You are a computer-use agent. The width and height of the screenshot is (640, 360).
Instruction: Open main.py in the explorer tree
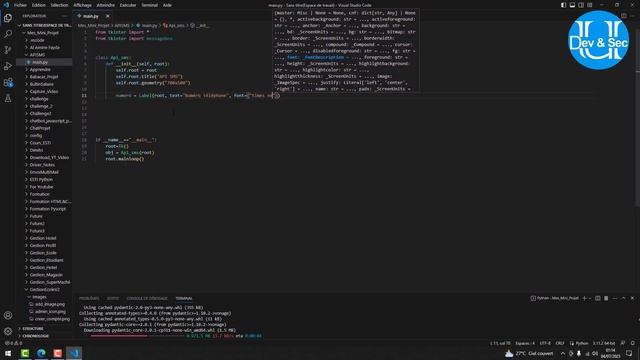coord(40,62)
